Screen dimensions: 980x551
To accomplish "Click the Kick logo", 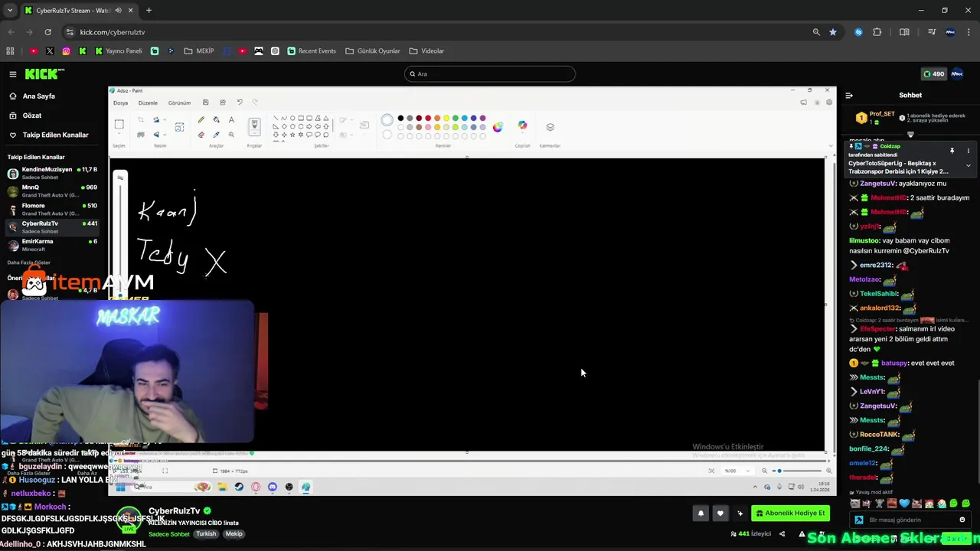I will click(44, 74).
